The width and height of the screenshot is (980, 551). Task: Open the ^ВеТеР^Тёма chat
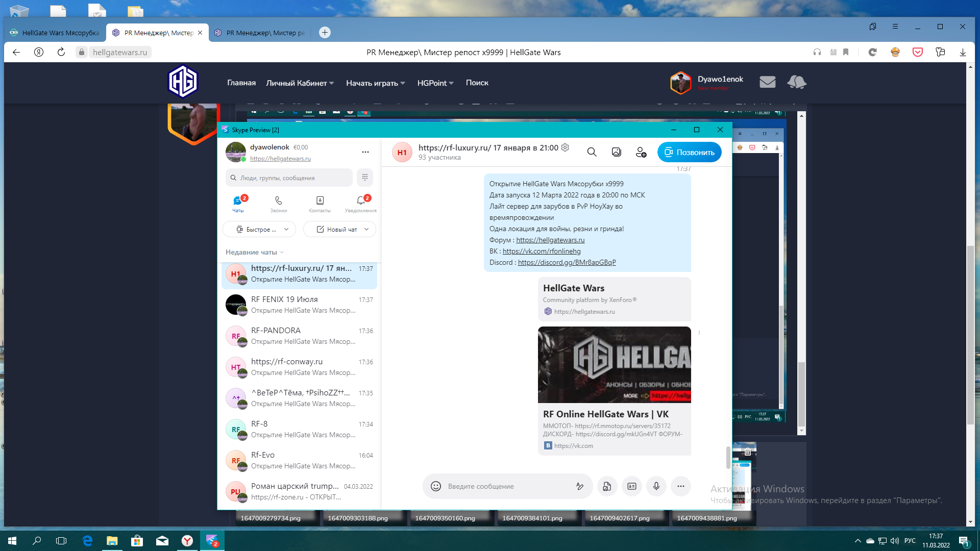[300, 398]
